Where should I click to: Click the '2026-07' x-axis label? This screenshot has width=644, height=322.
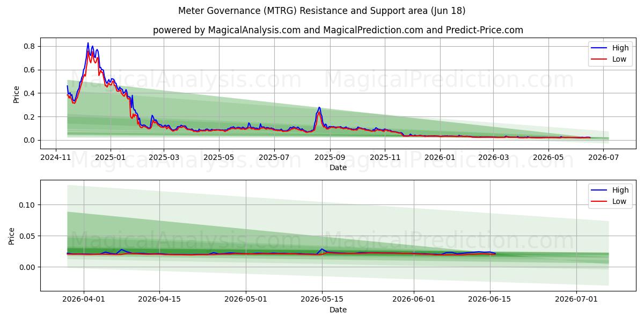[603, 157]
